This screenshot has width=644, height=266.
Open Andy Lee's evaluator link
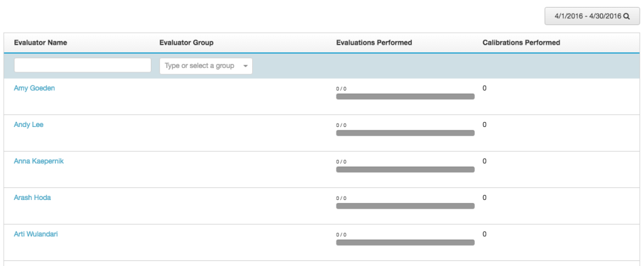click(28, 125)
